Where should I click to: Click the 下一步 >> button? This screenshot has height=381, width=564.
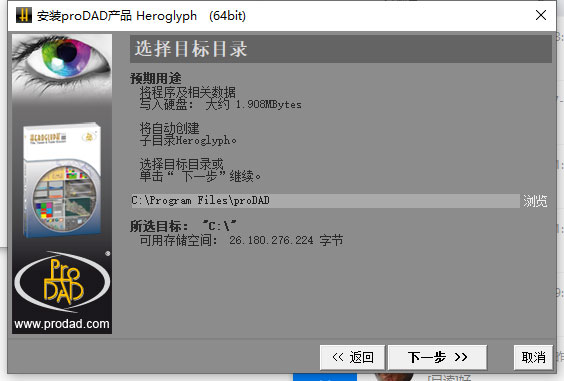[437, 357]
